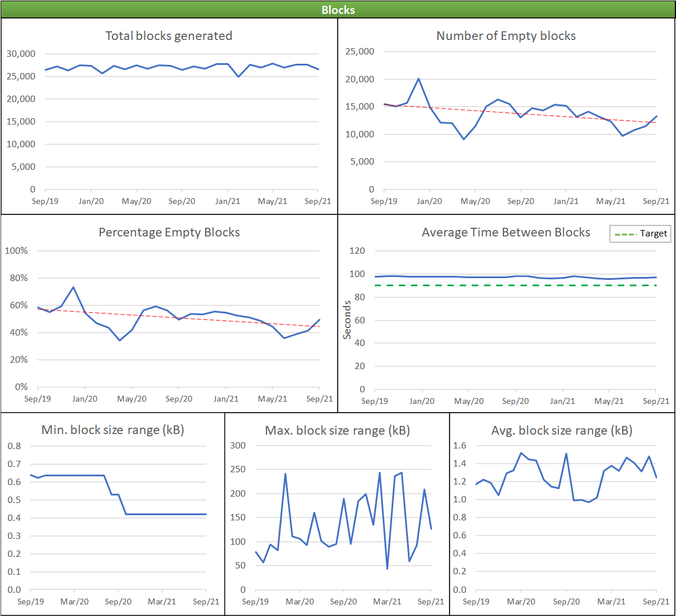Image resolution: width=676 pixels, height=616 pixels.
Task: Click the 60% label on Percentage axis
Action: tap(19, 305)
